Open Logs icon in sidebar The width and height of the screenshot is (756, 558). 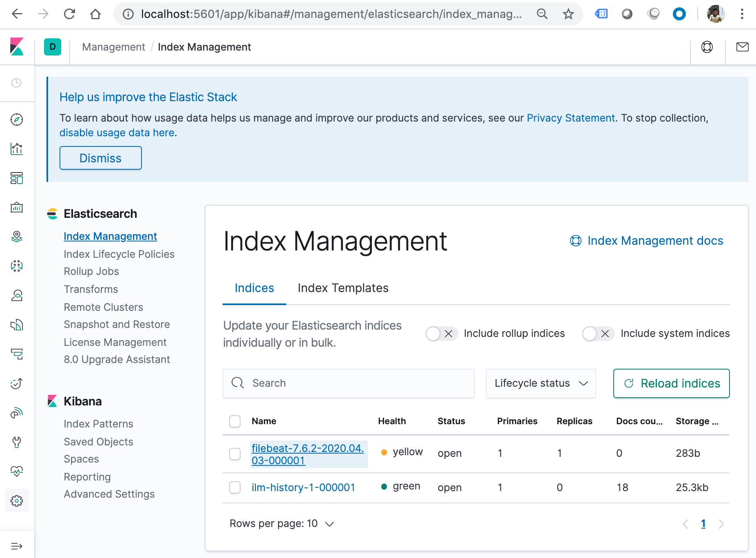pyautogui.click(x=17, y=325)
